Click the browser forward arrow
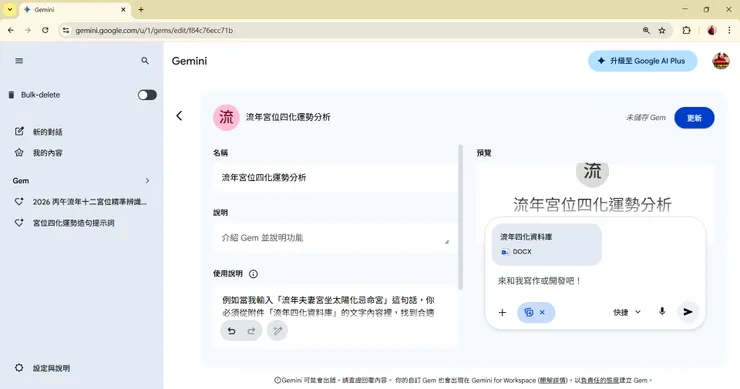Viewport: 740px width, 389px height. 28,30
